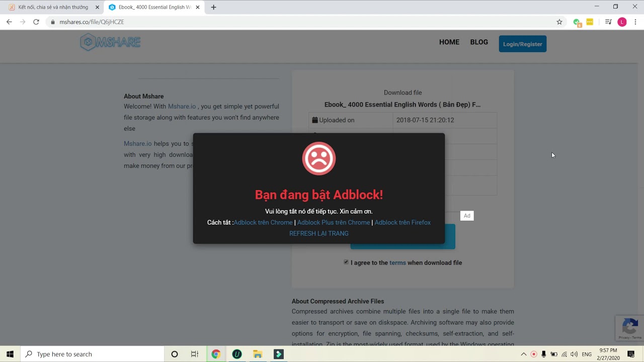Click the file title 'Ebook_ 4000 Essential English Words'
This screenshot has width=644, height=362.
point(403,105)
